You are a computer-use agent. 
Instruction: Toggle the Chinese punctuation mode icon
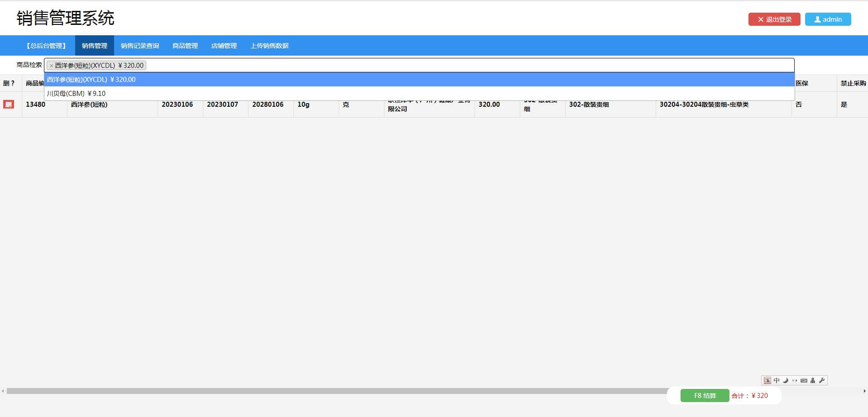coord(795,380)
